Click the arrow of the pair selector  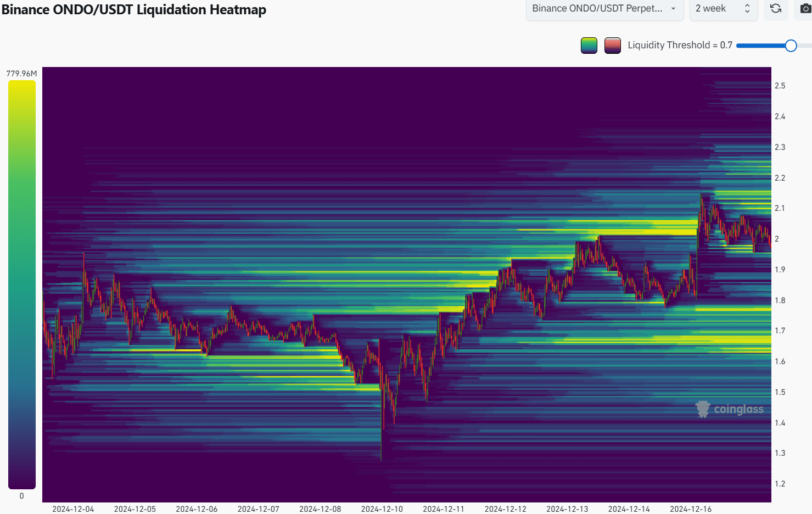[673, 9]
